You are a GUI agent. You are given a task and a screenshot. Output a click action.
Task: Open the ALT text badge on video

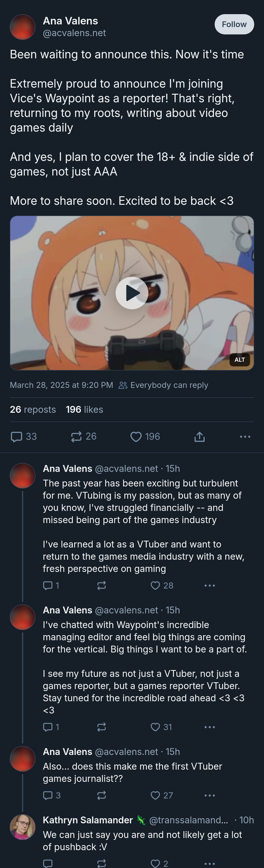239,360
